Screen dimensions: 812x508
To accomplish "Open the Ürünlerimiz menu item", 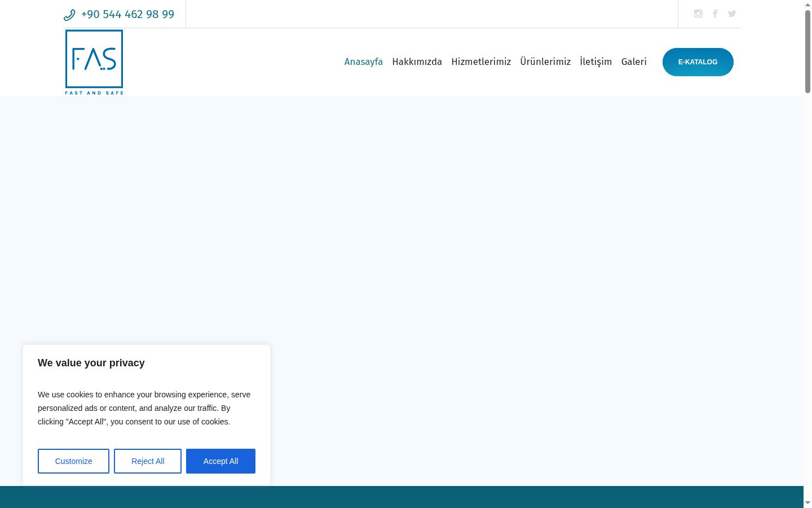I will pyautogui.click(x=545, y=62).
